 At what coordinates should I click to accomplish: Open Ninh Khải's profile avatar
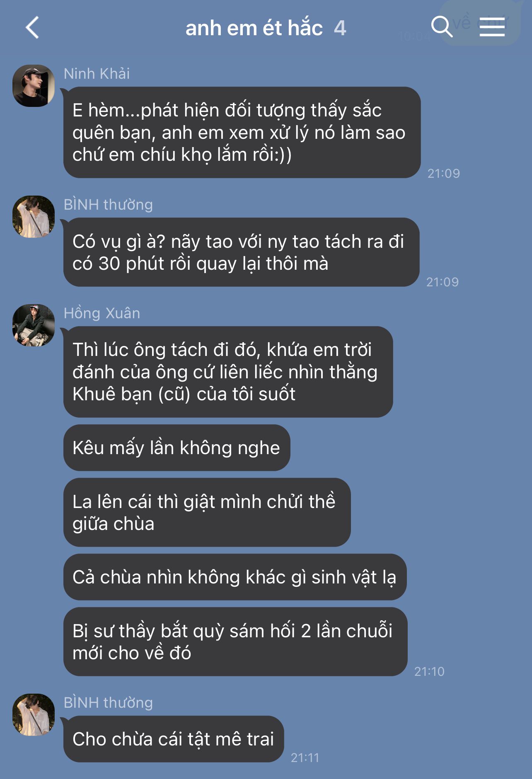tap(34, 86)
